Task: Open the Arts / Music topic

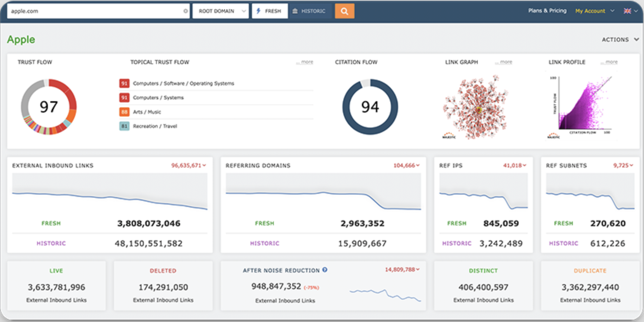Action: point(147,112)
